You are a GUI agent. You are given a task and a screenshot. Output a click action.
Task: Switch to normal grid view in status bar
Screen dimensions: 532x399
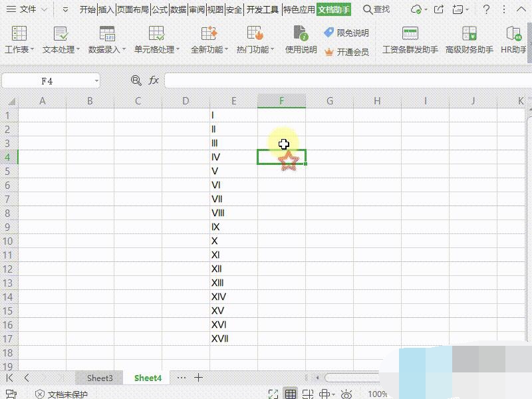pyautogui.click(x=291, y=394)
